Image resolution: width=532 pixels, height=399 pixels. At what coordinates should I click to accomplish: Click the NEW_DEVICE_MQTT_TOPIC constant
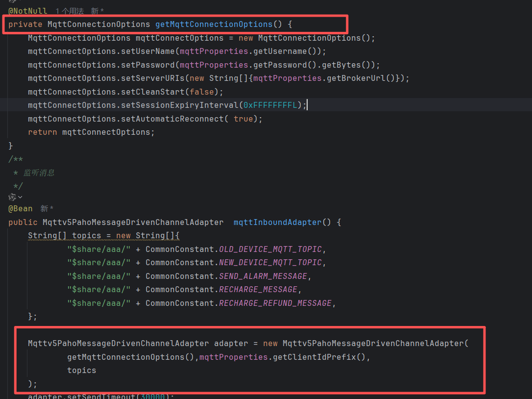[270, 262]
